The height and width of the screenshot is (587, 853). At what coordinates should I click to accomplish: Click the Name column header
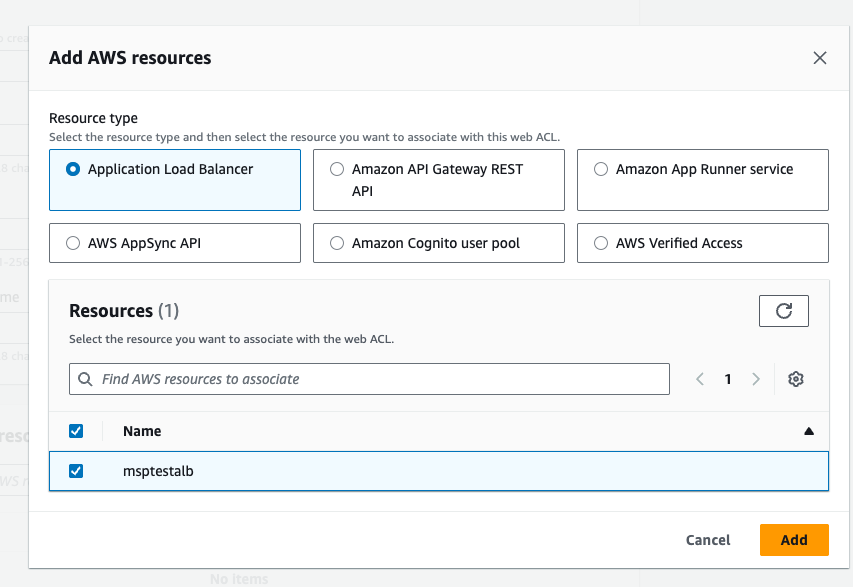click(x=142, y=431)
